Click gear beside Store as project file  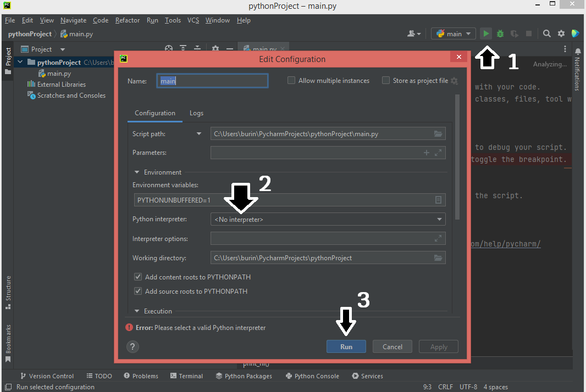(x=455, y=81)
